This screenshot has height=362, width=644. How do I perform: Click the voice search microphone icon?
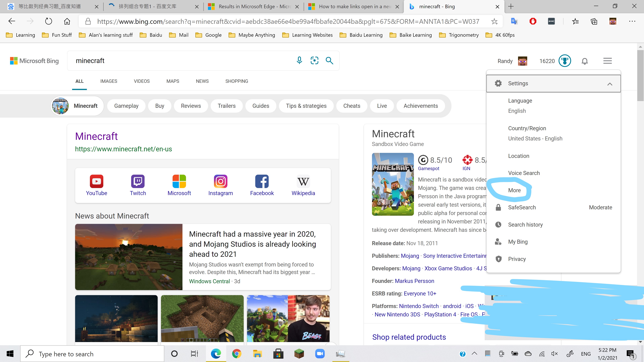click(x=299, y=61)
